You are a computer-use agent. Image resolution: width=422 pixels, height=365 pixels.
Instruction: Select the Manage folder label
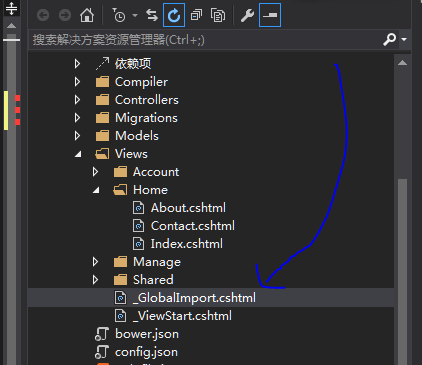tap(157, 262)
